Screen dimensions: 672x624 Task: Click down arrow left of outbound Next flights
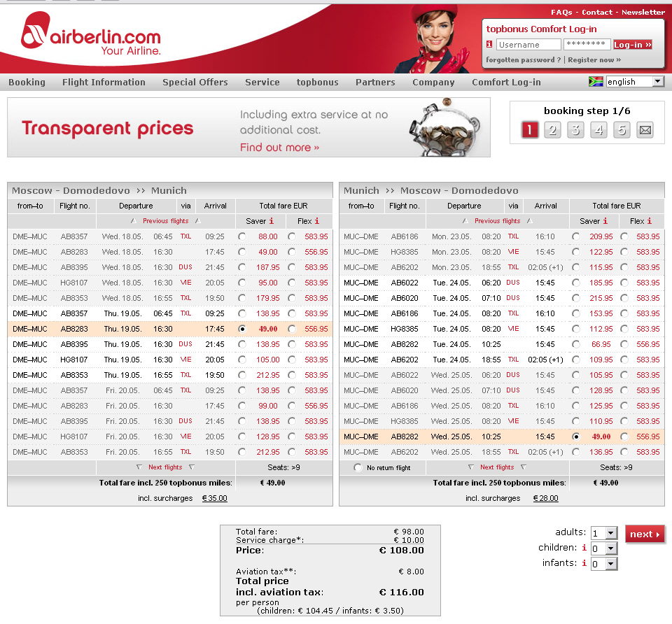click(x=139, y=467)
